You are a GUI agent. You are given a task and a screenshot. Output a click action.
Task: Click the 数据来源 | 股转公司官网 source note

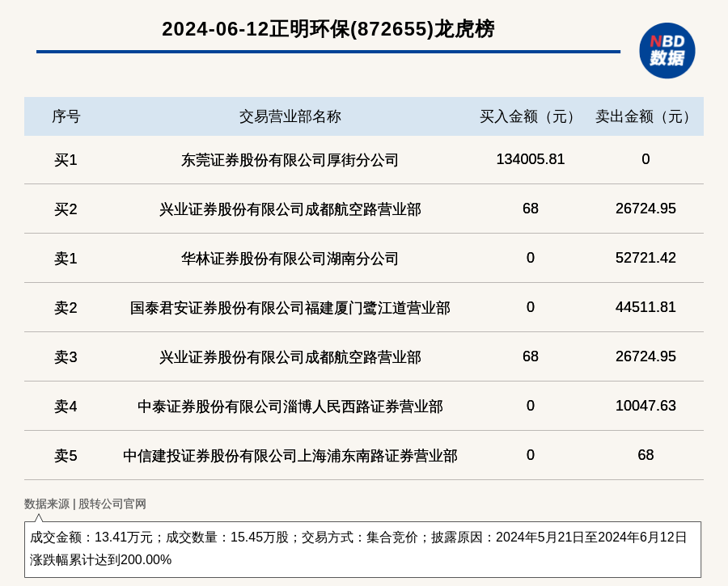[85, 504]
